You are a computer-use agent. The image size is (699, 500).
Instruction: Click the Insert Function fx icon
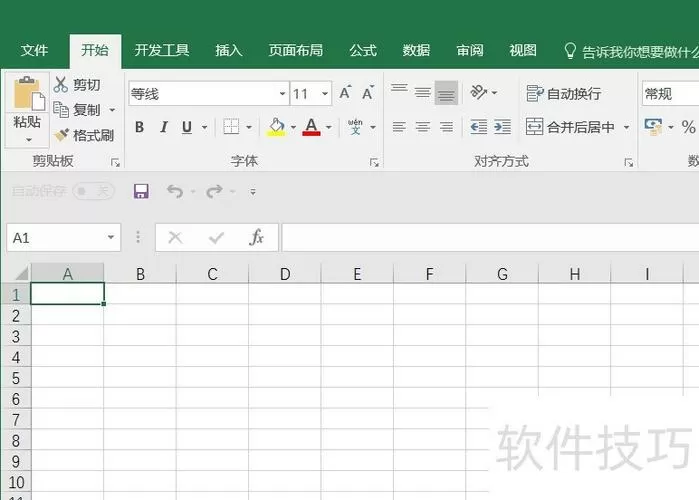coord(256,238)
